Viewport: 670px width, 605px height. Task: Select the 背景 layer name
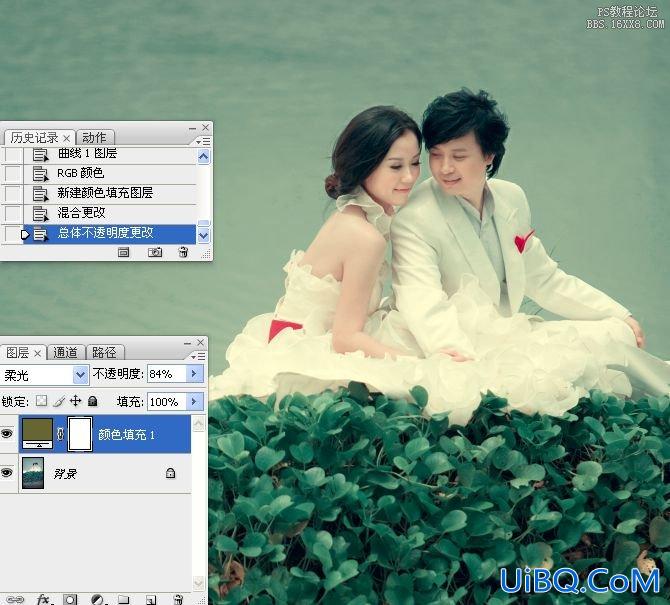coord(65,473)
